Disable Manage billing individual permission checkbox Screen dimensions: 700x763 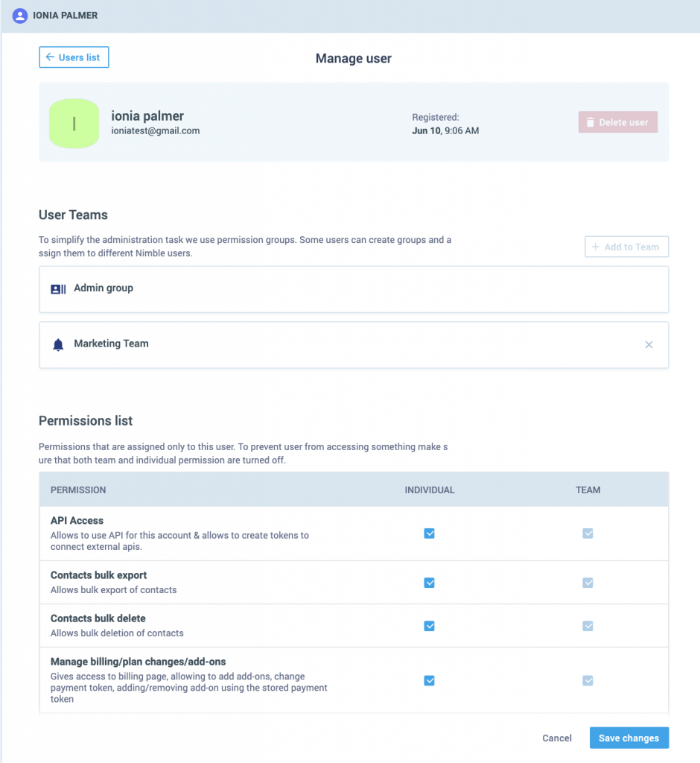pos(429,680)
